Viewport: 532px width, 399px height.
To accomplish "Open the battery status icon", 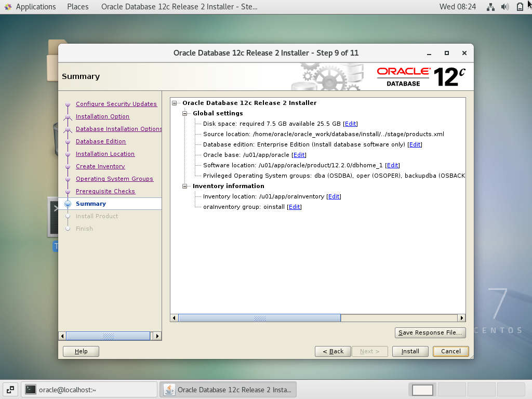I will tap(520, 7).
